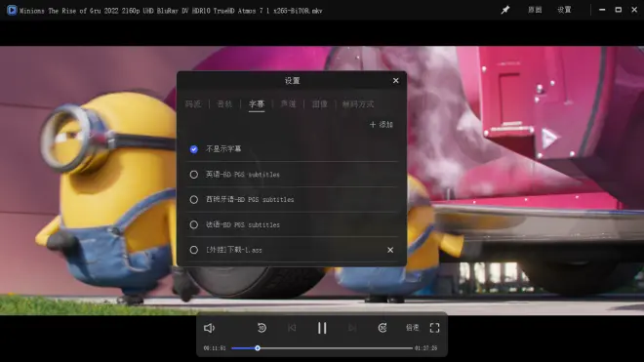Select 西班牙语-BD PGS subtitles radio button
The height and width of the screenshot is (362, 644).
pyautogui.click(x=194, y=200)
